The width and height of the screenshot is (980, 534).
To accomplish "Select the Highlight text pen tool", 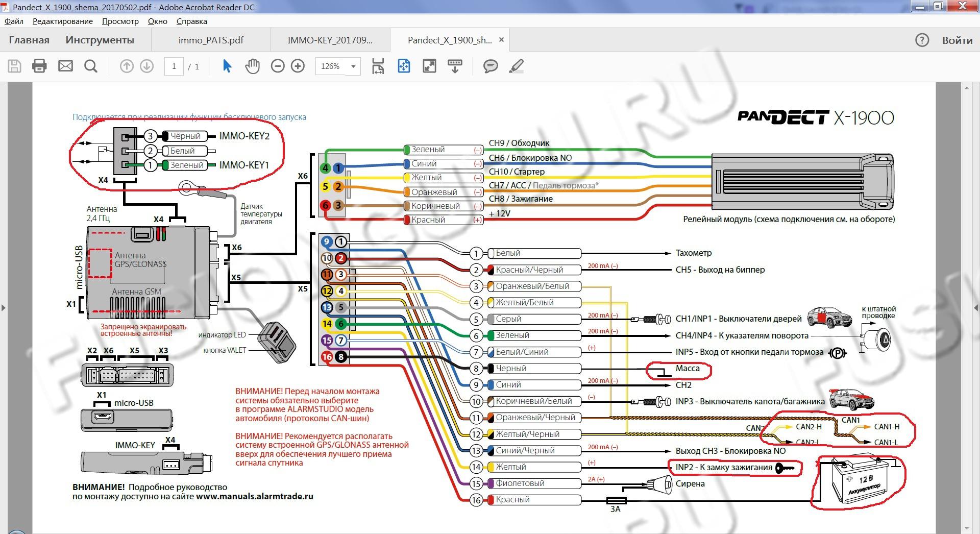I will [517, 66].
